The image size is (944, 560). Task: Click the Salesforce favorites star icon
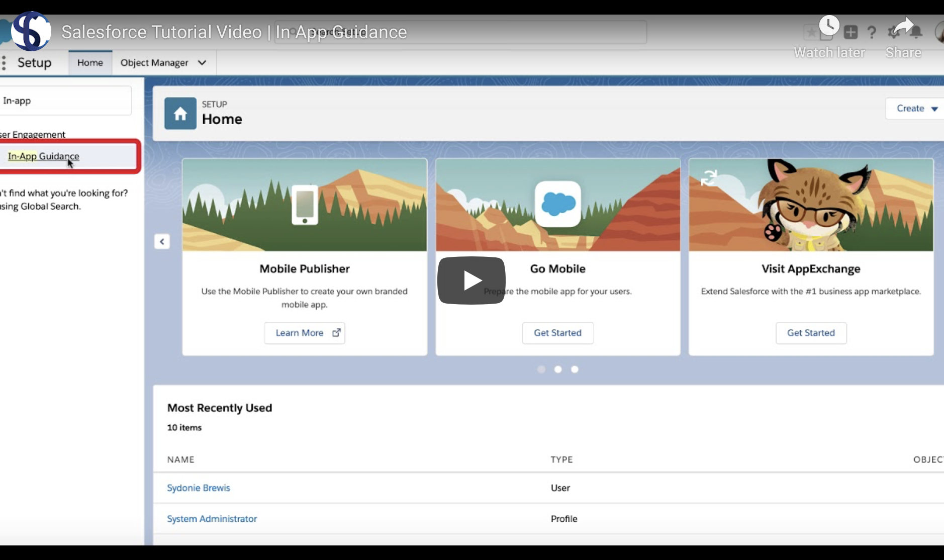point(810,33)
